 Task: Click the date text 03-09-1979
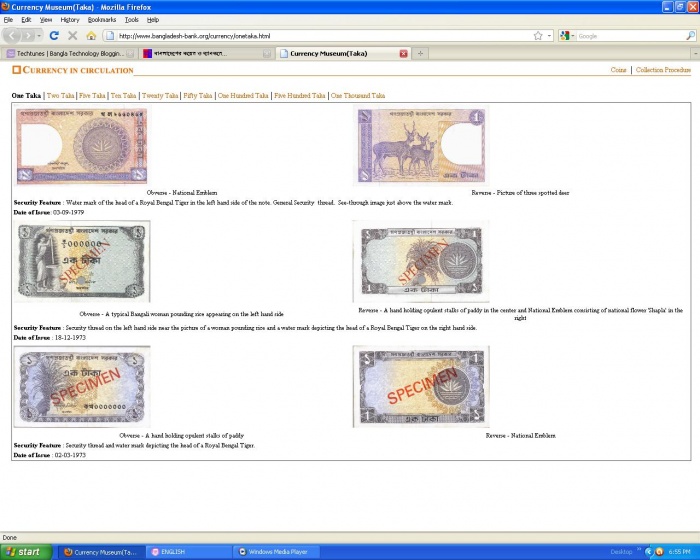pos(68,213)
